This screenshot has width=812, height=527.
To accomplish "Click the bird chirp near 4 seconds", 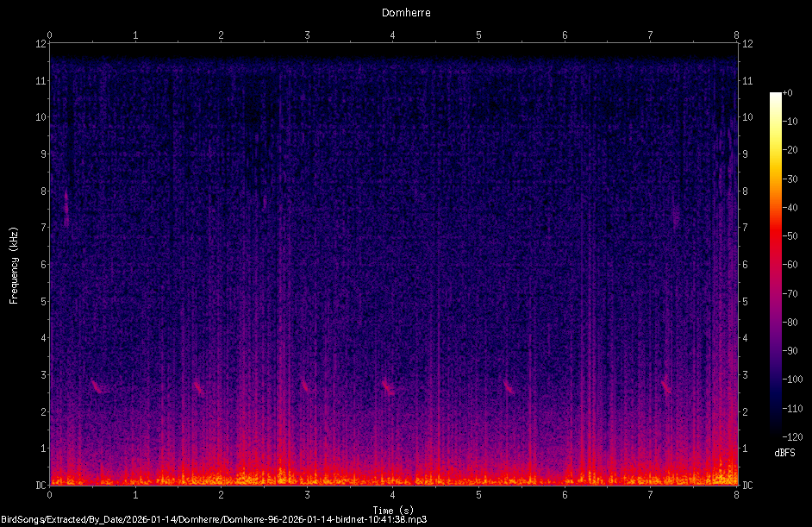I will coord(388,386).
